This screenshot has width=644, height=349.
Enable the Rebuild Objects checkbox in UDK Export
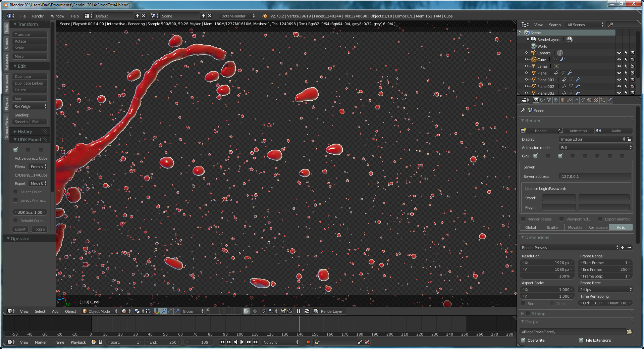pos(15,220)
